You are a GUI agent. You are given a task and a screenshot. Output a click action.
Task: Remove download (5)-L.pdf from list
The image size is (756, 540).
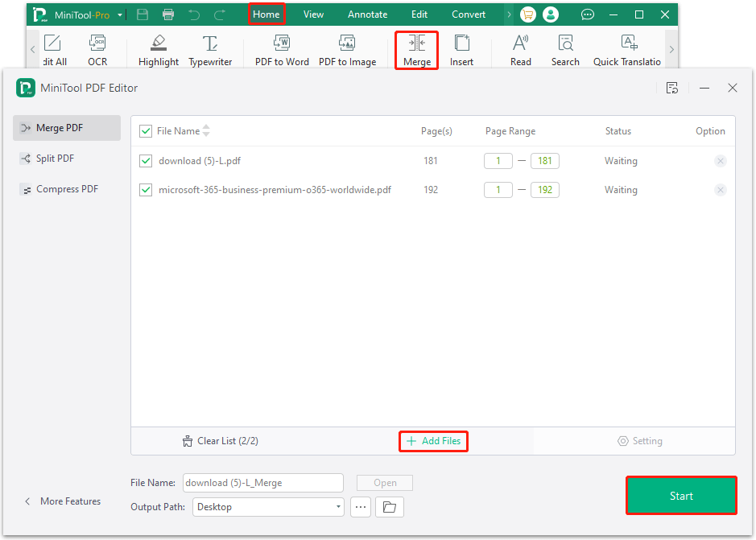click(721, 161)
